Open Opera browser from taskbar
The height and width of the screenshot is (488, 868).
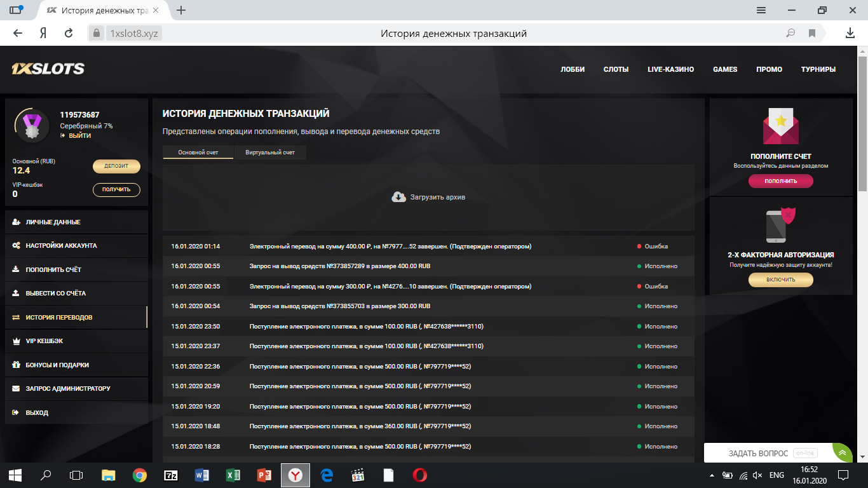(x=419, y=475)
